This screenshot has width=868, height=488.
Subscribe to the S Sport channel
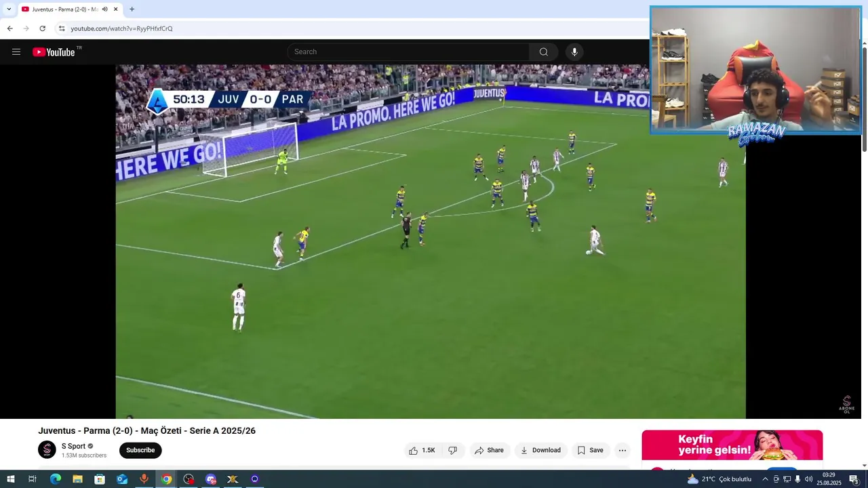(140, 450)
